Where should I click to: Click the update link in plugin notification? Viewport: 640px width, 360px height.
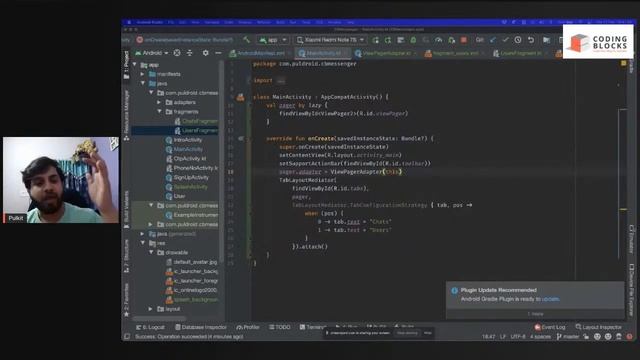coord(550,299)
